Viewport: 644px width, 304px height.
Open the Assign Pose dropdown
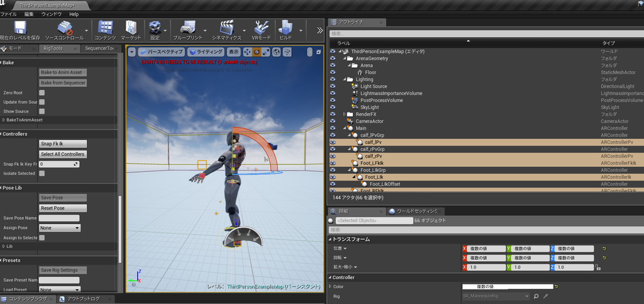click(60, 228)
